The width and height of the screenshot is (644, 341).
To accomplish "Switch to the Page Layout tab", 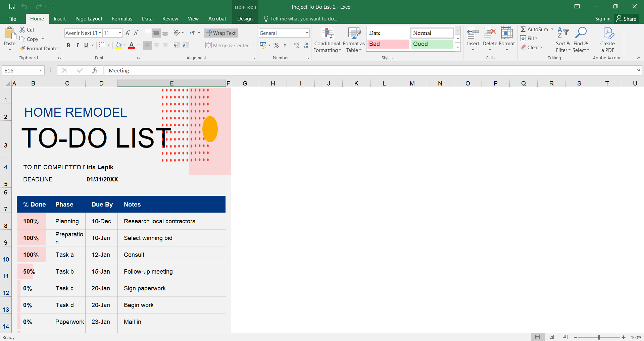I will tap(89, 19).
